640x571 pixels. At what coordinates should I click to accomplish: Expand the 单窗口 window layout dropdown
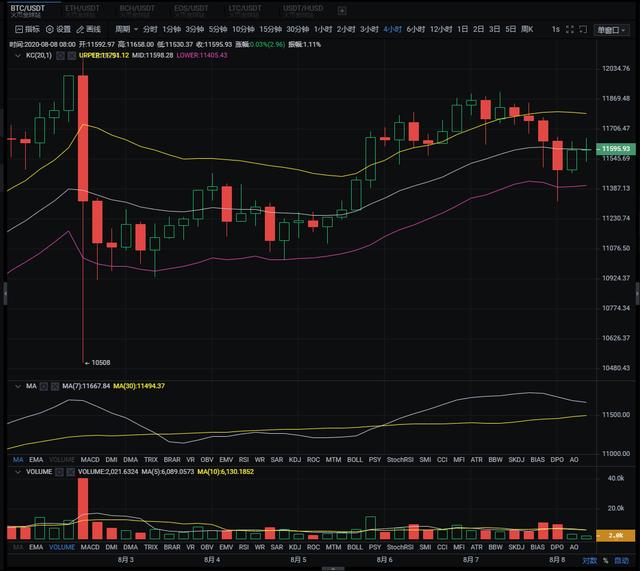pyautogui.click(x=609, y=29)
